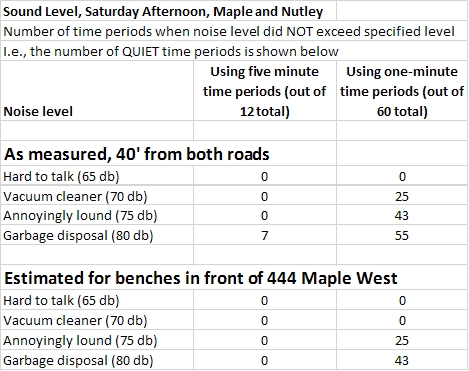The image size is (469, 371).
Task: Select the empty cell right of the title
Action: 402,11
